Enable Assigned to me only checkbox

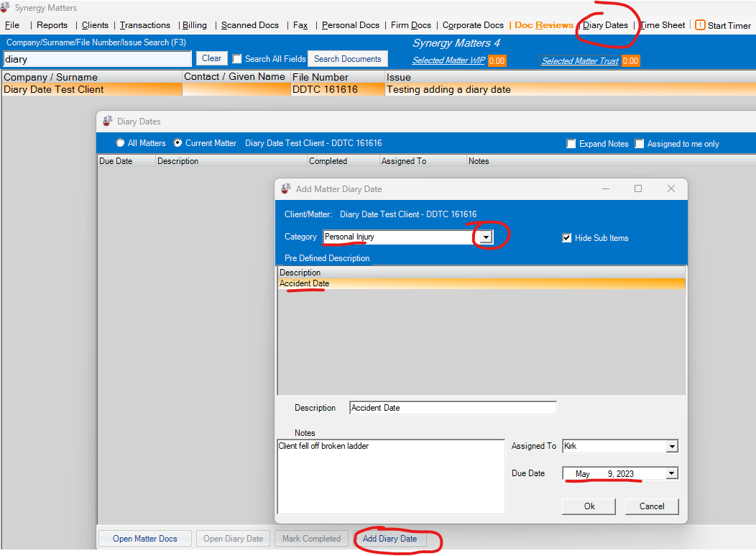(x=640, y=144)
